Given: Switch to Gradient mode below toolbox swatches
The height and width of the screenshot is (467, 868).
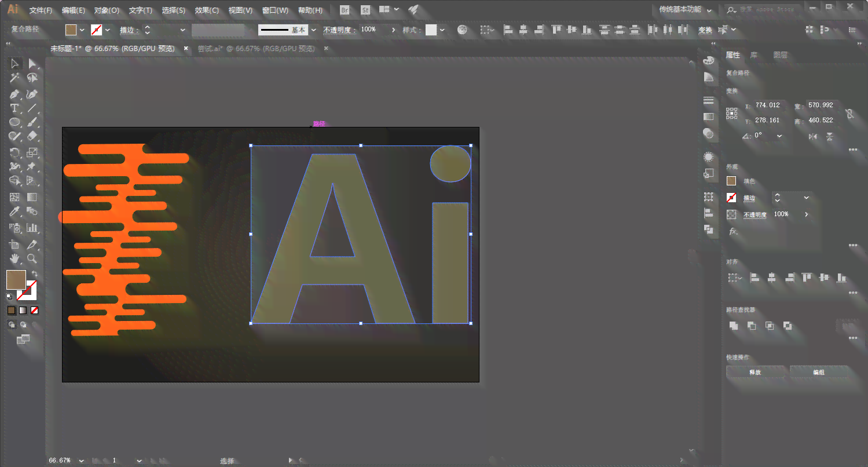Looking at the screenshot, I should click(23, 311).
